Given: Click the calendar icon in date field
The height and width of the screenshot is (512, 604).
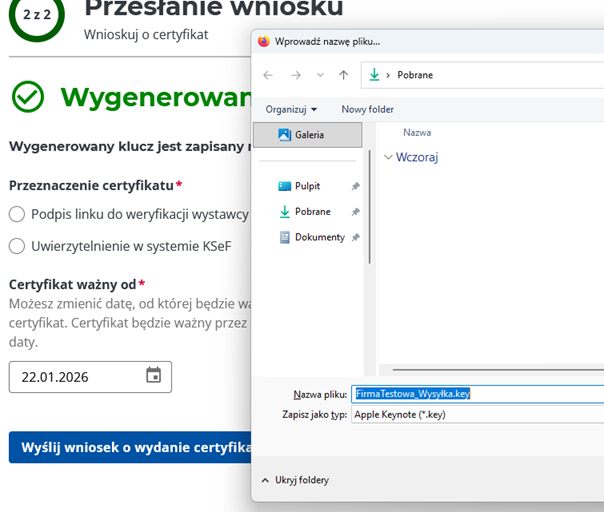Looking at the screenshot, I should [x=153, y=376].
